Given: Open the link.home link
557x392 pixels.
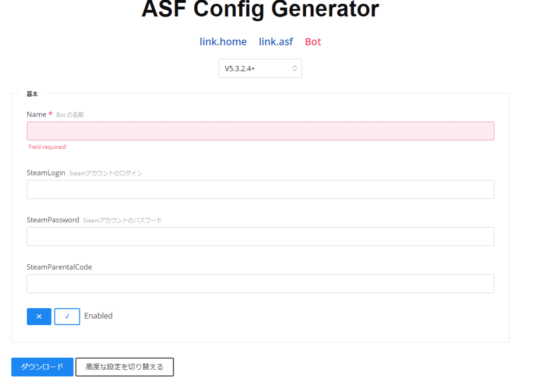Looking at the screenshot, I should [223, 41].
